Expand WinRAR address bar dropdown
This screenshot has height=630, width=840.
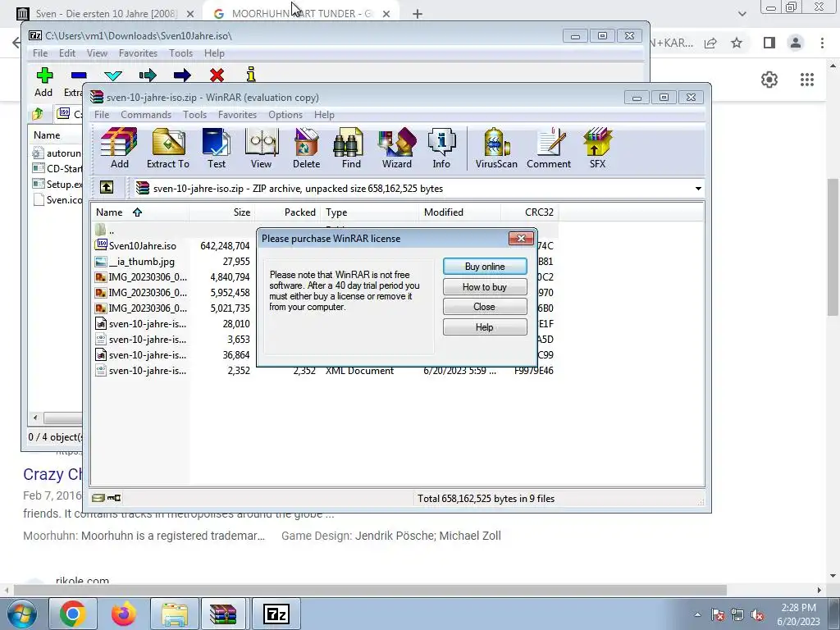pyautogui.click(x=698, y=189)
